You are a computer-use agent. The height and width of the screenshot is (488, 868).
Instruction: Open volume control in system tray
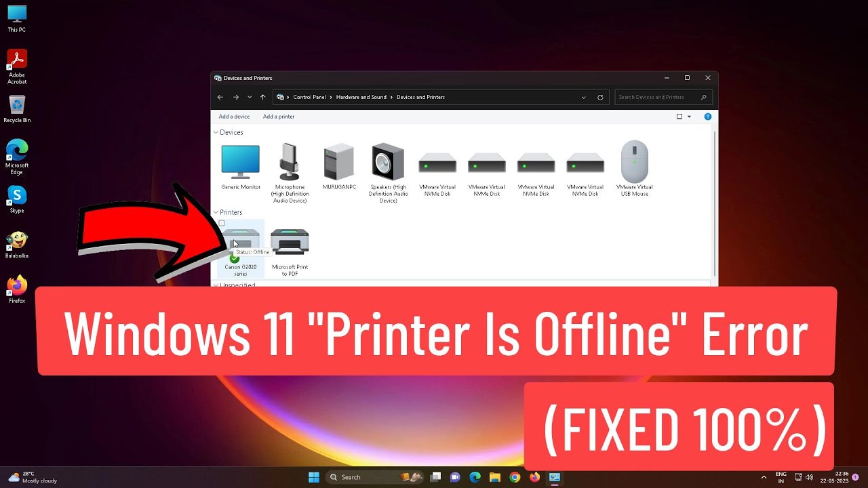(x=809, y=477)
